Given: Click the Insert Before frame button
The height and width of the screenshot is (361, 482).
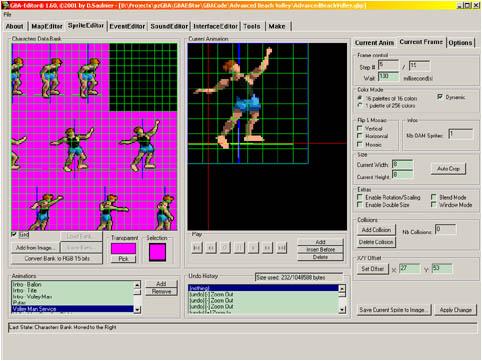Looking at the screenshot, I should [x=320, y=249].
